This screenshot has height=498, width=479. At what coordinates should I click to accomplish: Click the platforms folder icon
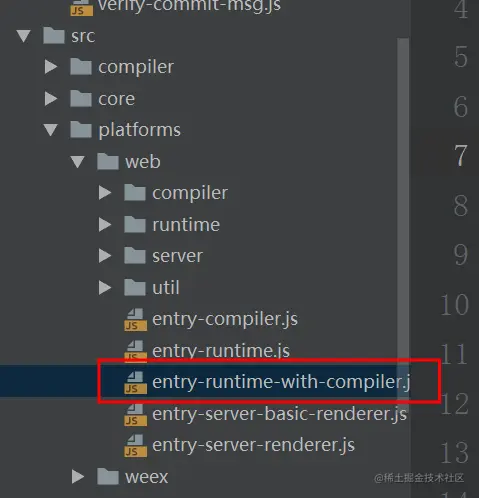point(81,130)
